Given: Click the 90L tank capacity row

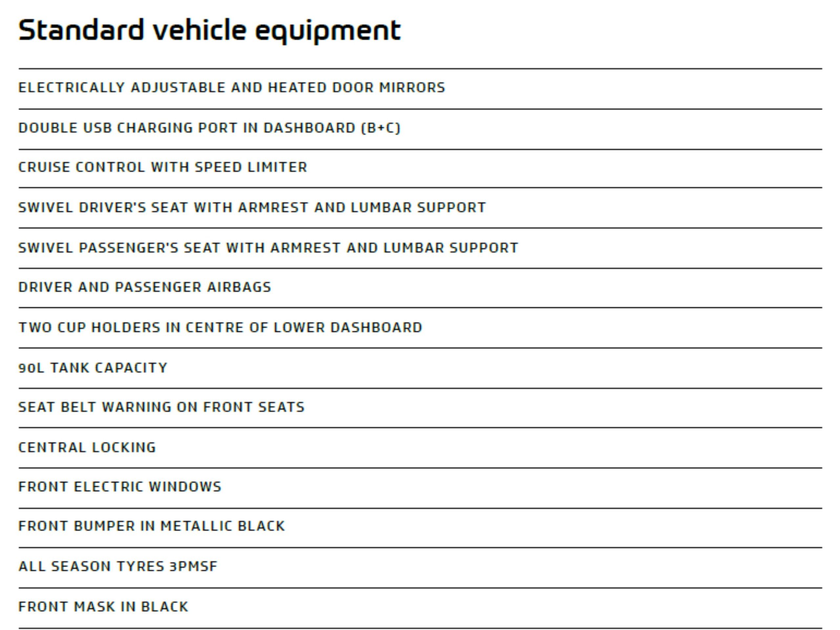Looking at the screenshot, I should [x=420, y=368].
